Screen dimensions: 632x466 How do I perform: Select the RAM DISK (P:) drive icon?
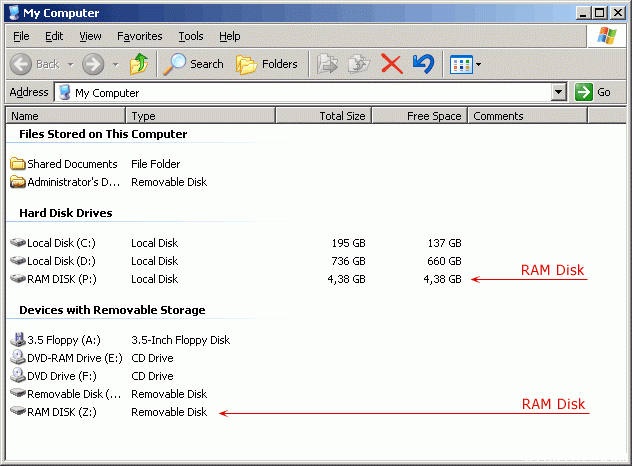click(x=18, y=279)
